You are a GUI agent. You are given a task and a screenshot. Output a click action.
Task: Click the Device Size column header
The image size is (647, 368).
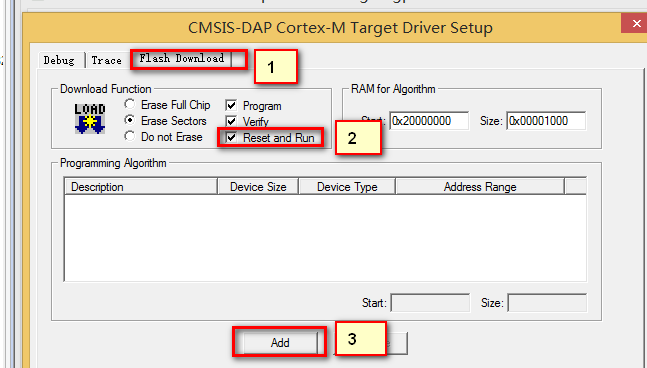tap(258, 186)
